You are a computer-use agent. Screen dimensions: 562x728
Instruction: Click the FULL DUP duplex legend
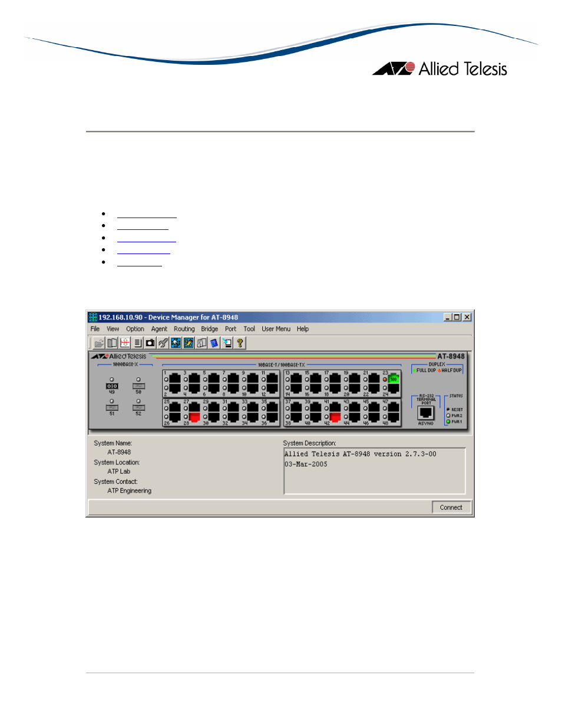click(426, 370)
